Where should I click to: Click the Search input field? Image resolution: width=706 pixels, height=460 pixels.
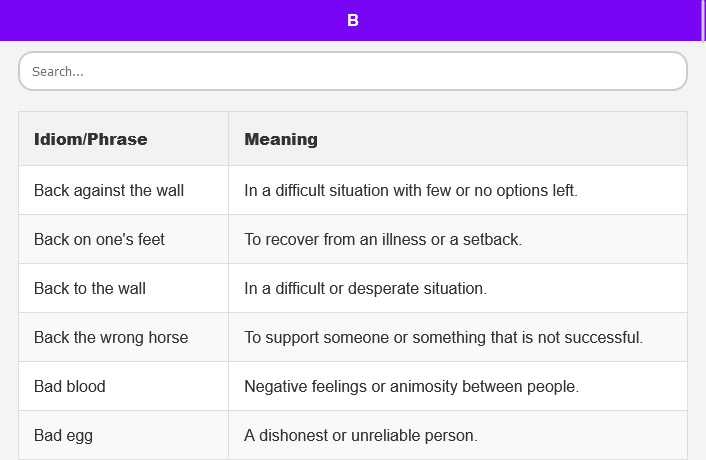pos(352,72)
